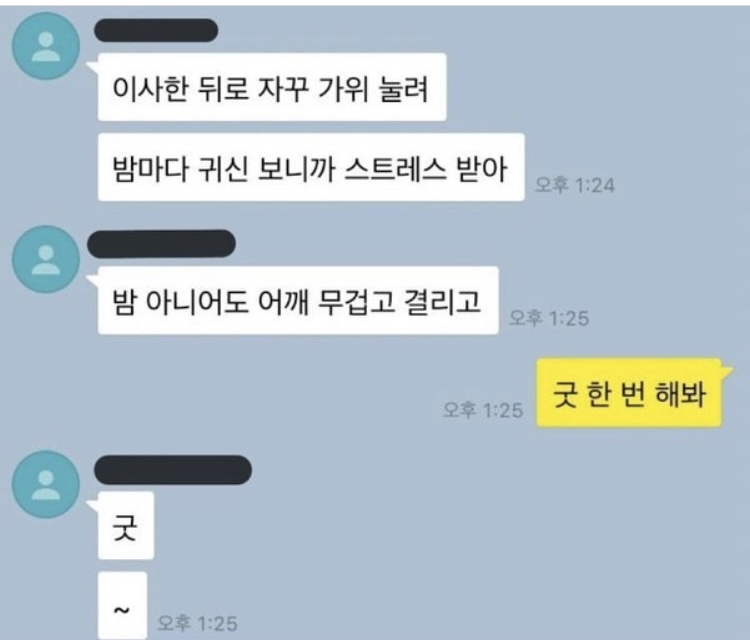Tap message '밤 아니어도 어깨 무겁고 결리고'
Viewport: 750px width, 640px height.
click(x=298, y=300)
